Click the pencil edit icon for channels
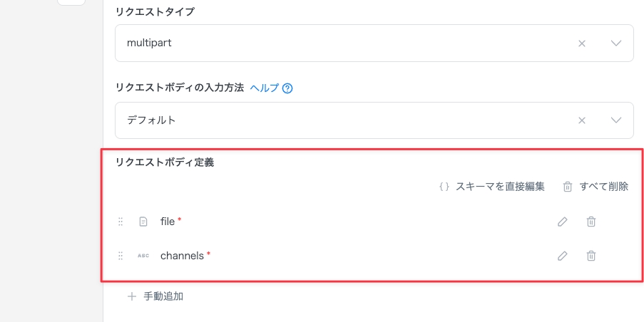Image resolution: width=644 pixels, height=322 pixels. pos(562,256)
